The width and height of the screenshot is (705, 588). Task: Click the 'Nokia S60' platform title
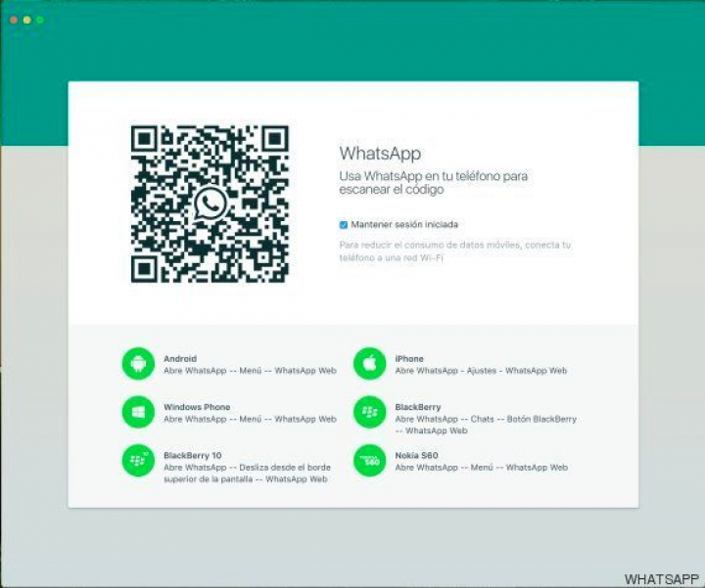tap(417, 455)
